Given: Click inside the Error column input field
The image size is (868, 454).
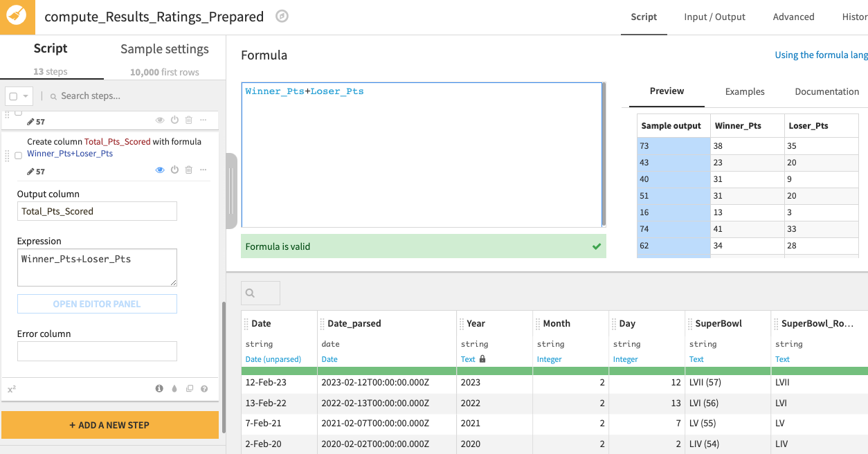Looking at the screenshot, I should point(97,351).
